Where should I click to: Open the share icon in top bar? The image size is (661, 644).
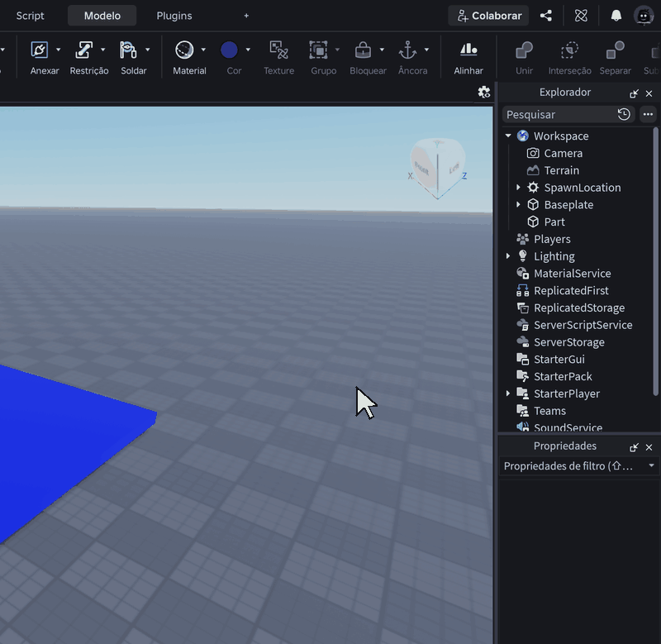tap(546, 16)
